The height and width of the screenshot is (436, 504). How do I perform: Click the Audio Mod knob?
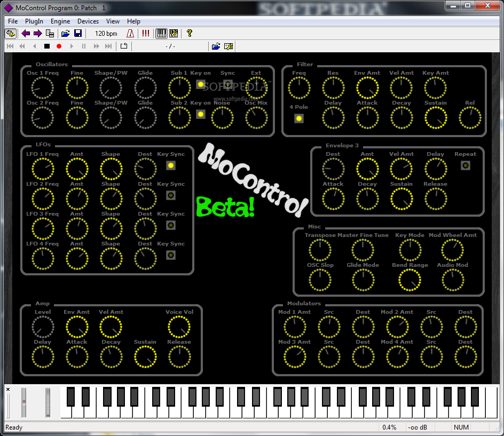point(453,280)
